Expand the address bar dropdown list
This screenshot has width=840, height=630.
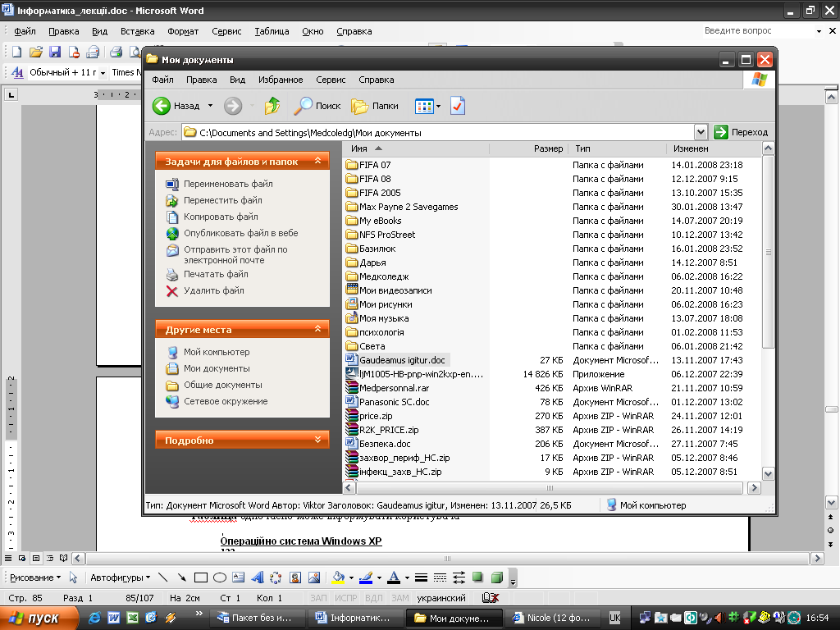pos(701,132)
